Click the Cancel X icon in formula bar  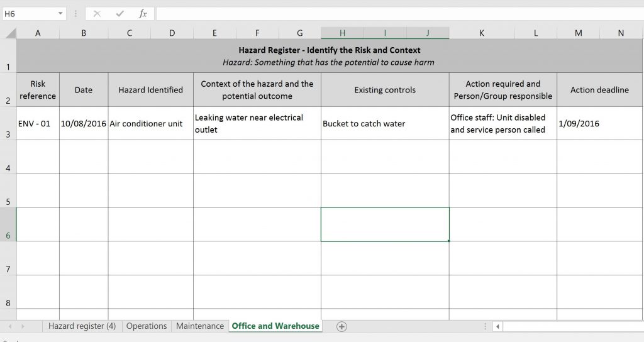97,14
